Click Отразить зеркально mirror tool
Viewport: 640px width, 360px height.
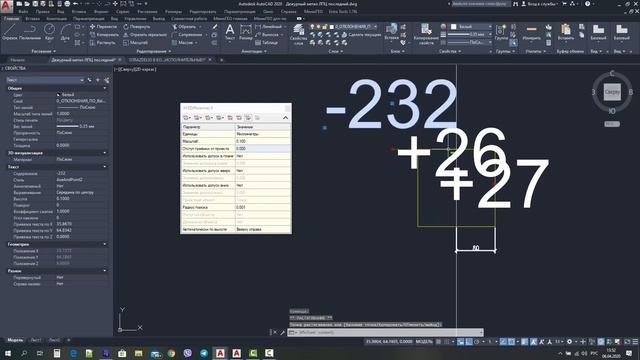tap(145, 35)
